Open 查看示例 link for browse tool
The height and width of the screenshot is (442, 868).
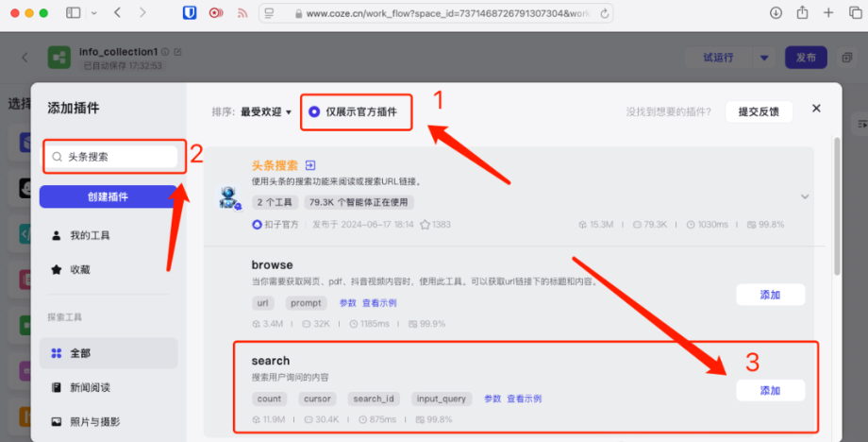point(379,303)
